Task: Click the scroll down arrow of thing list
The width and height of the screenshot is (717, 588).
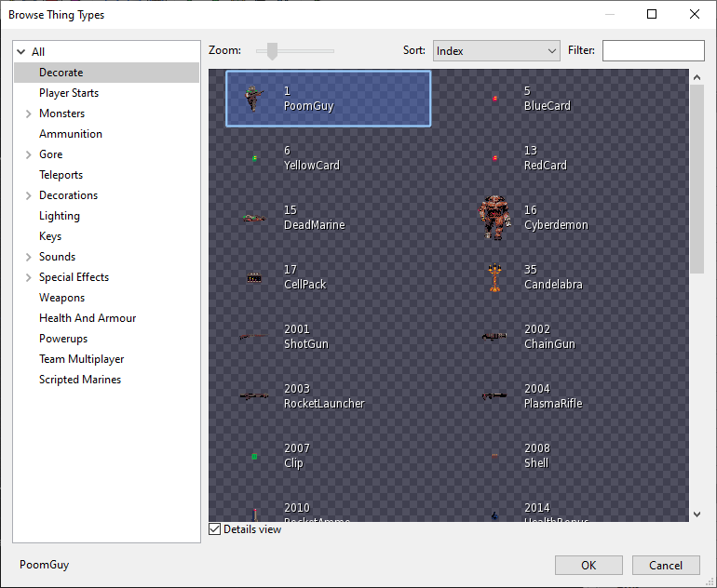Action: click(697, 514)
